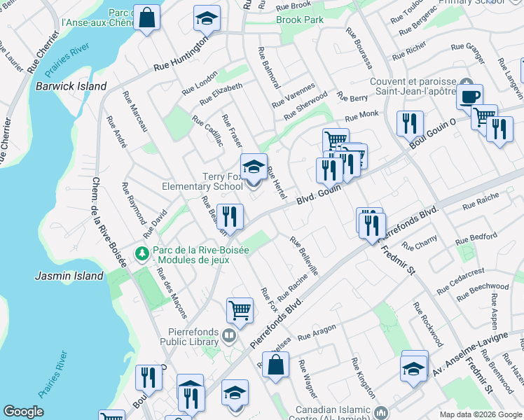Click the Brook Park label

[x=300, y=20]
